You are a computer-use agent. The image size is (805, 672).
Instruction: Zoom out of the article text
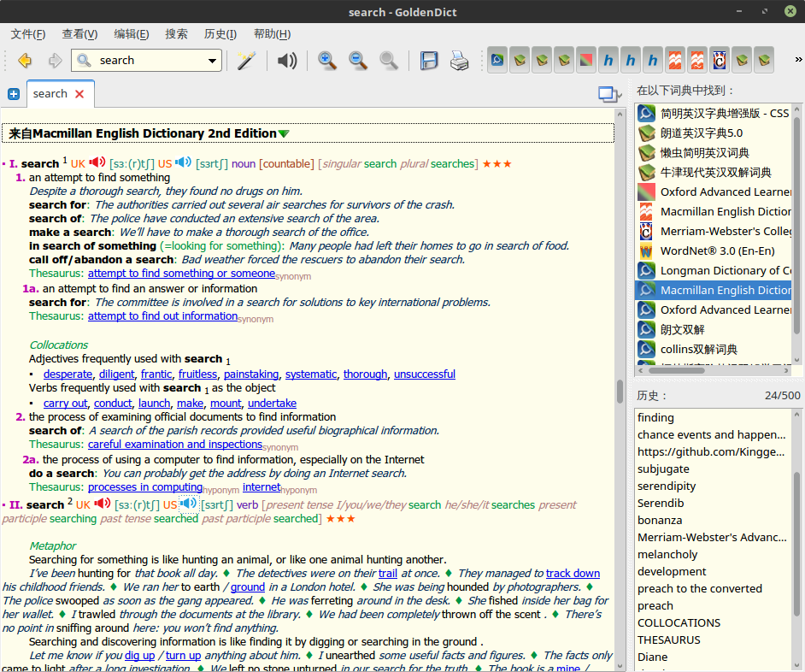(x=358, y=60)
